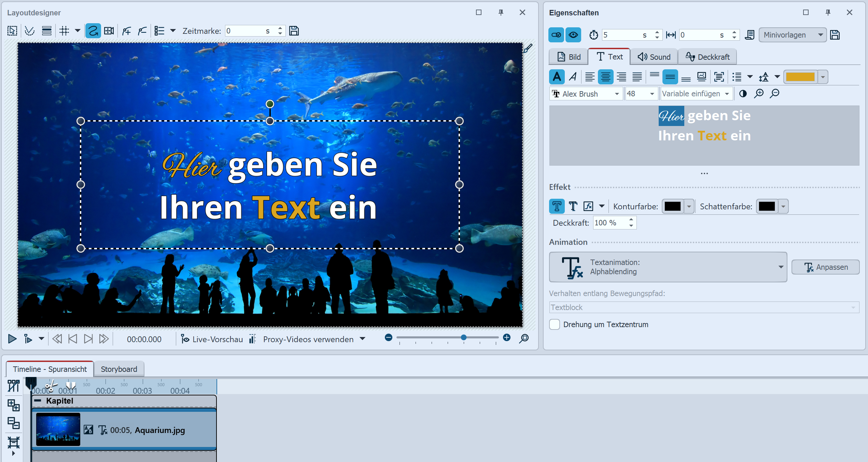
Task: Click the save icon next to Zeitmarke
Action: click(294, 31)
